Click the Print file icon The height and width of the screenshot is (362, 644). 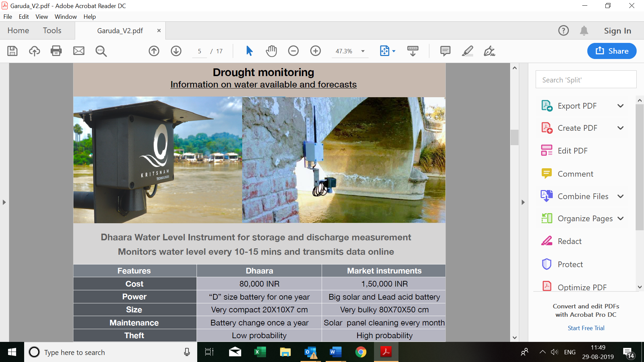[x=56, y=51]
